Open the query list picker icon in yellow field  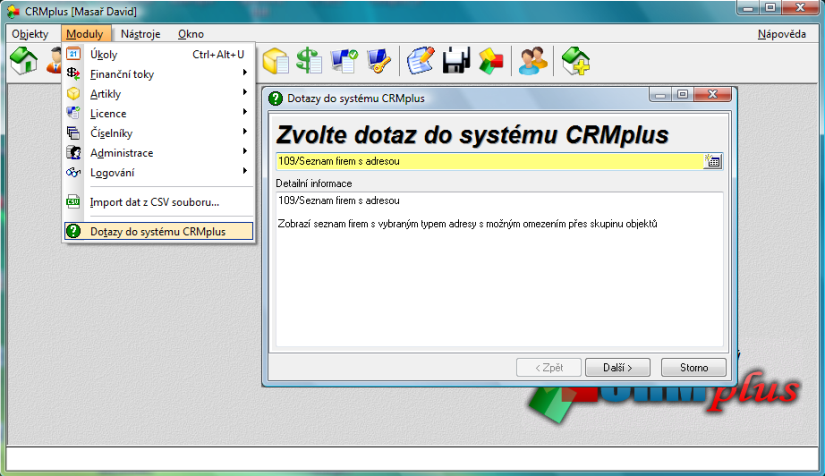coord(713,161)
